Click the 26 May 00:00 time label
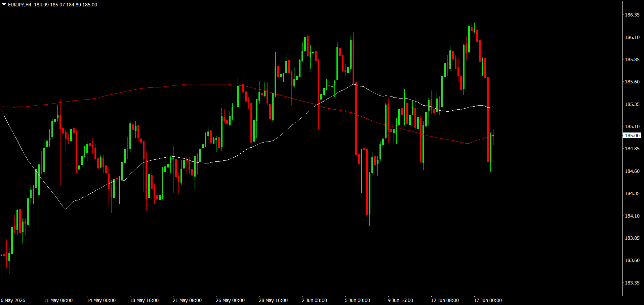 click(x=230, y=300)
